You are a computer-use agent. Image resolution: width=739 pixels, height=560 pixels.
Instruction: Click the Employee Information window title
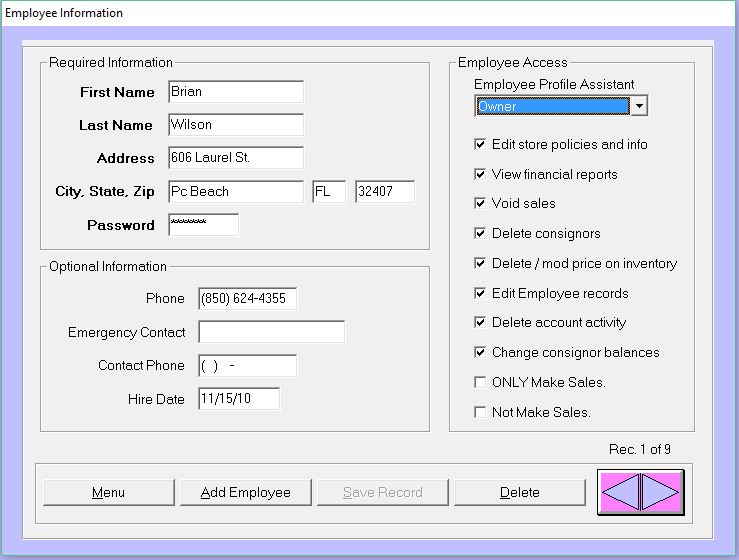[64, 13]
